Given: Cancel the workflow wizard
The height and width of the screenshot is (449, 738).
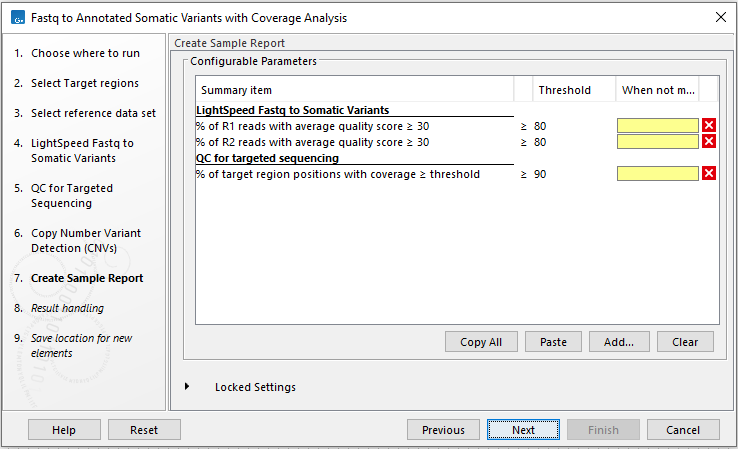Looking at the screenshot, I should (683, 430).
